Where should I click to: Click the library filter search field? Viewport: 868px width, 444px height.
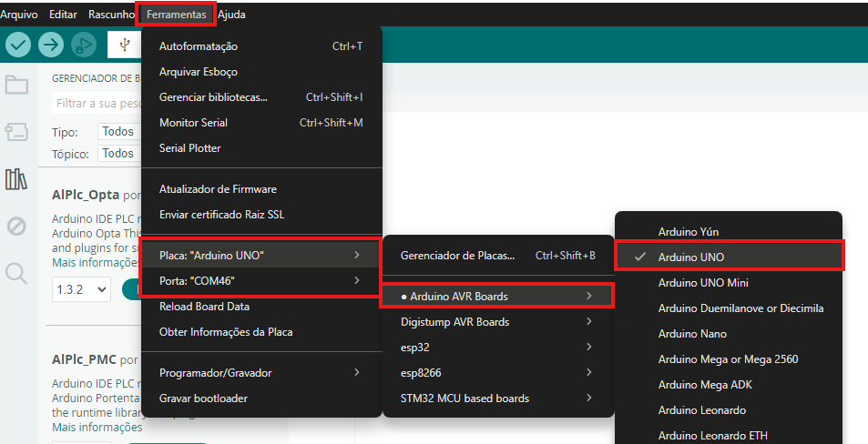(x=97, y=104)
